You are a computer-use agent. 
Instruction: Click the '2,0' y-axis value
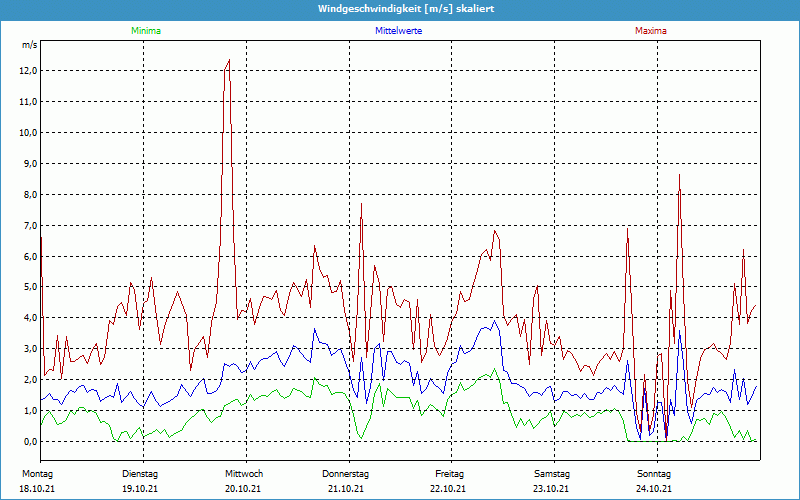[x=30, y=380]
